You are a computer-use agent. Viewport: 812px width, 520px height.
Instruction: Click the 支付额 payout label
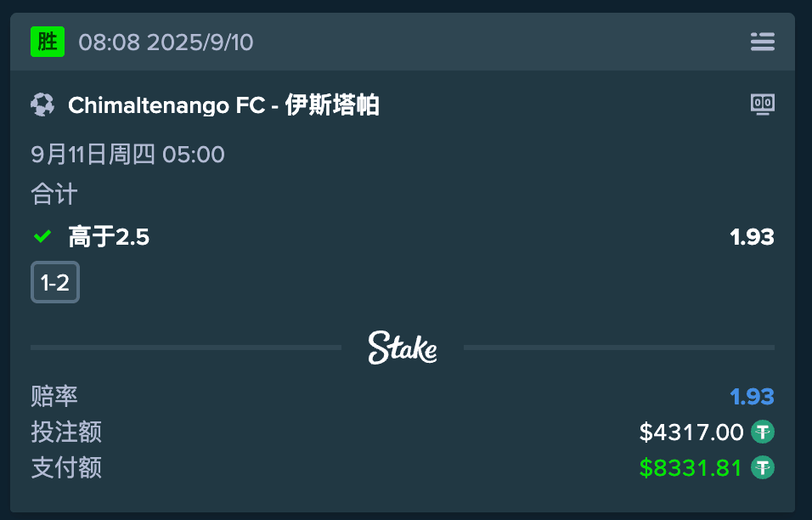(x=66, y=467)
